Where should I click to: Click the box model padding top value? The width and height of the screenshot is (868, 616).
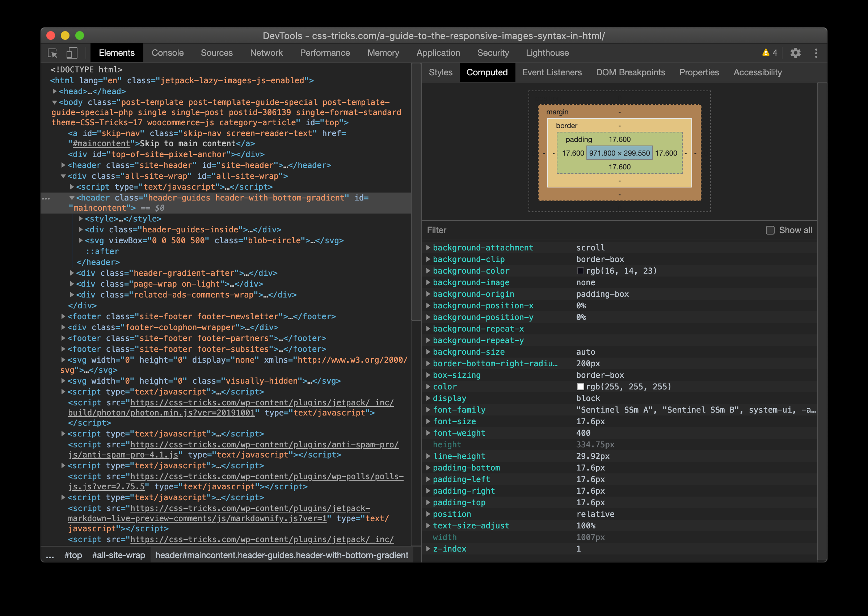[x=620, y=140]
